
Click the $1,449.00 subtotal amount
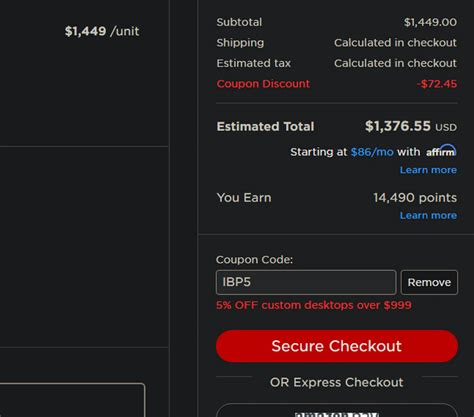point(430,22)
